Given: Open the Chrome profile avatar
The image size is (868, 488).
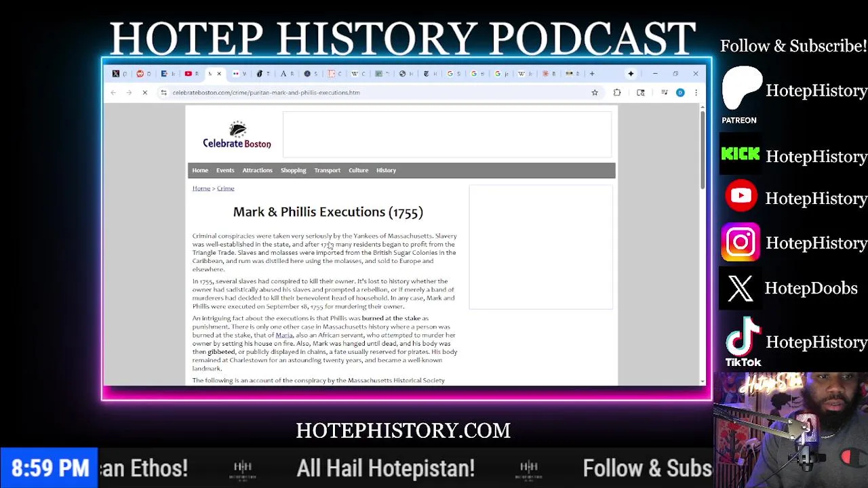Looking at the screenshot, I should coord(680,93).
